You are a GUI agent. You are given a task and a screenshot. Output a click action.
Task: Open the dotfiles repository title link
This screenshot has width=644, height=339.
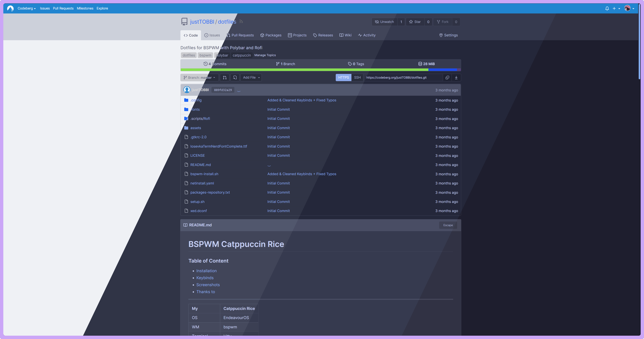tap(227, 22)
